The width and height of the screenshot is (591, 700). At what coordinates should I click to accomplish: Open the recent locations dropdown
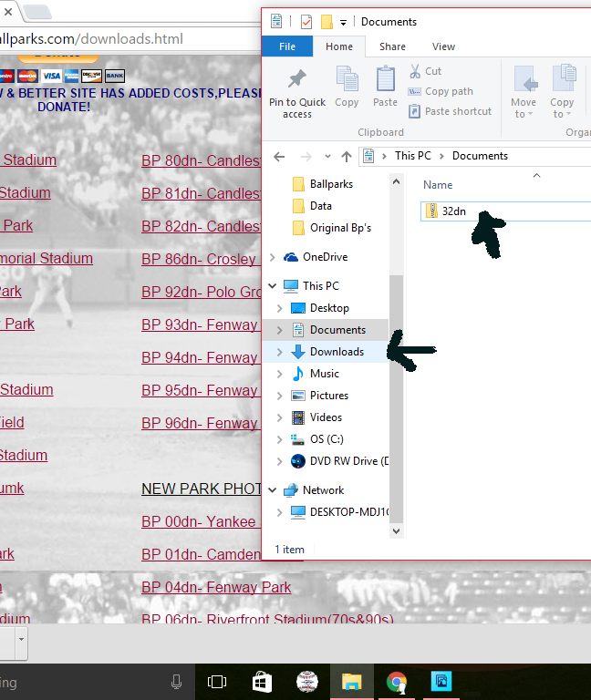click(x=327, y=156)
